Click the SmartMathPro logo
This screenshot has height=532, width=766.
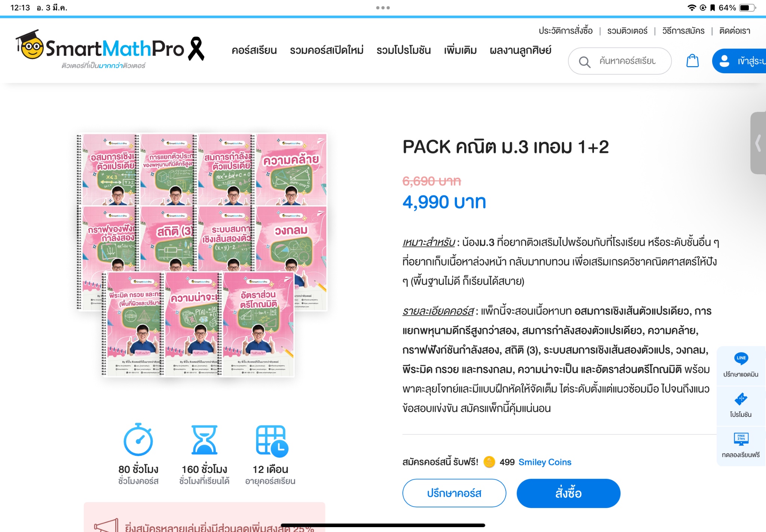tap(110, 49)
